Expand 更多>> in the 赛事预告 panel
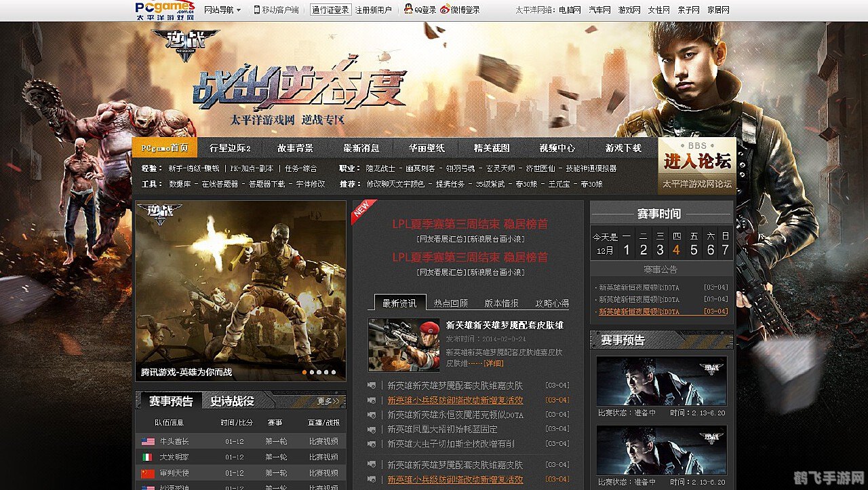The width and height of the screenshot is (868, 490). (x=328, y=400)
